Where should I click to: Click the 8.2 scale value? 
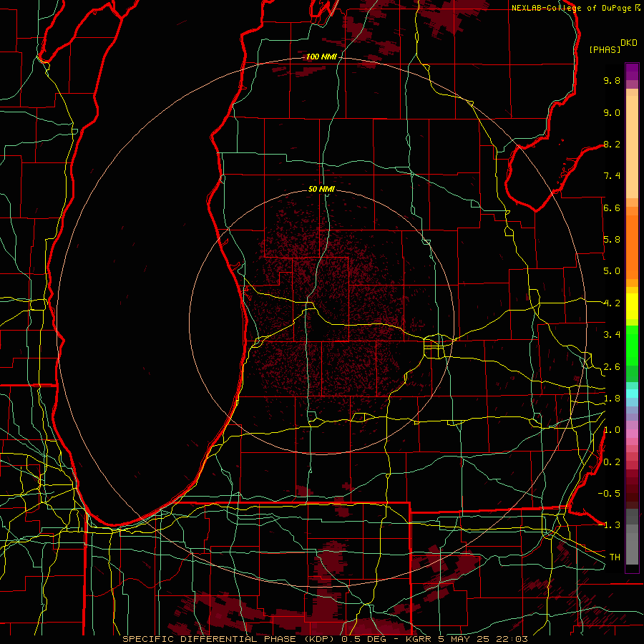pos(612,144)
